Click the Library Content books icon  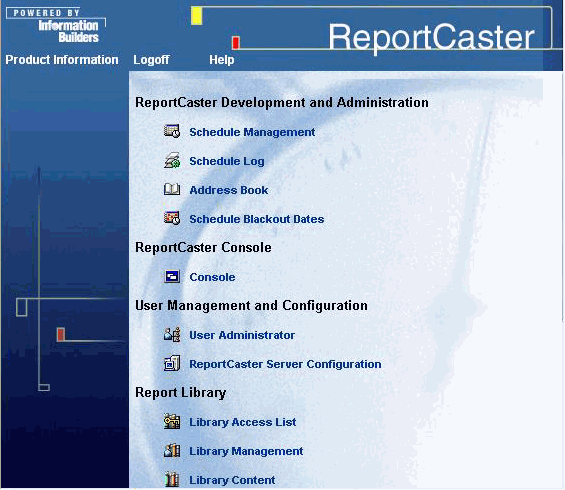172,479
